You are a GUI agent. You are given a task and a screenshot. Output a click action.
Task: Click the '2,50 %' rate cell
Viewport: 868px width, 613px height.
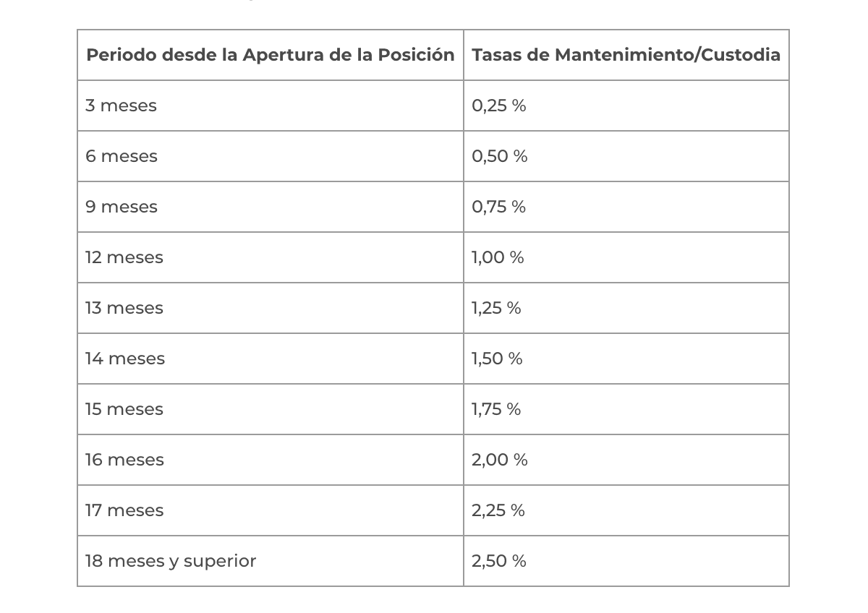tap(499, 561)
